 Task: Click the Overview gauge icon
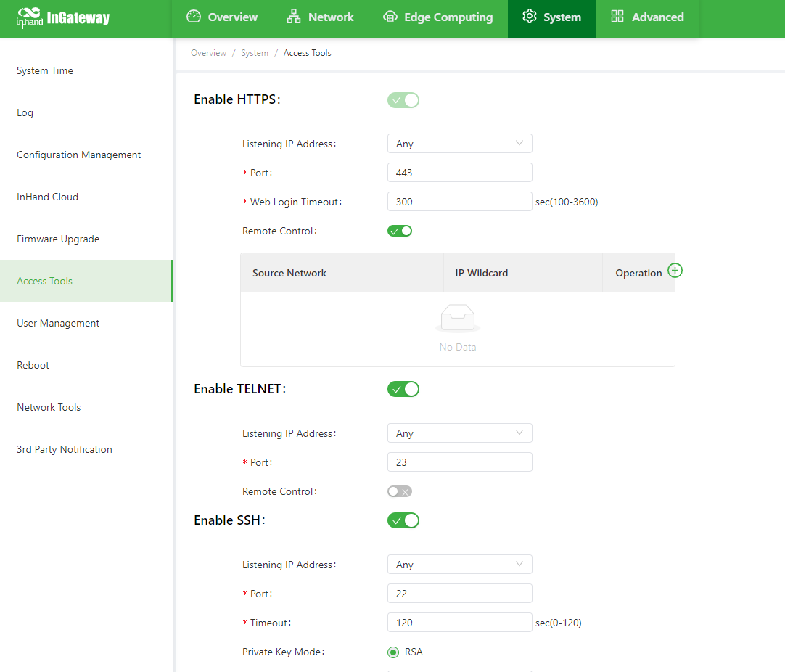194,17
